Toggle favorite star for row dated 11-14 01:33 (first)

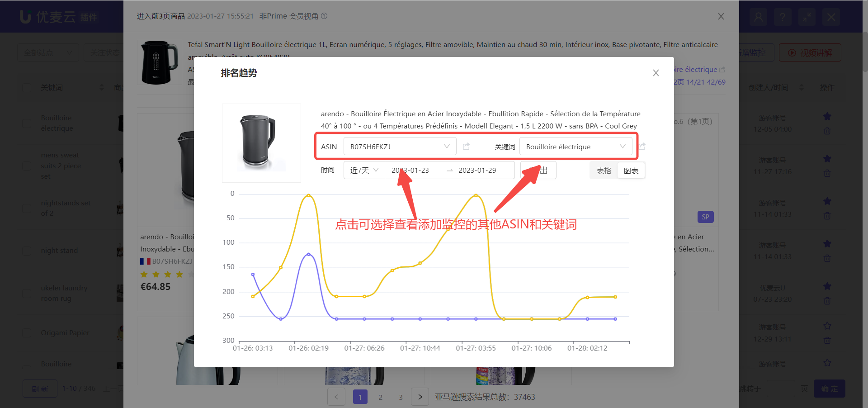coord(827,201)
